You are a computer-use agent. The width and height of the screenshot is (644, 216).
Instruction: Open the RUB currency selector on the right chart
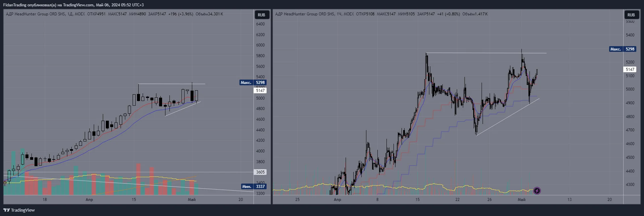631,15
